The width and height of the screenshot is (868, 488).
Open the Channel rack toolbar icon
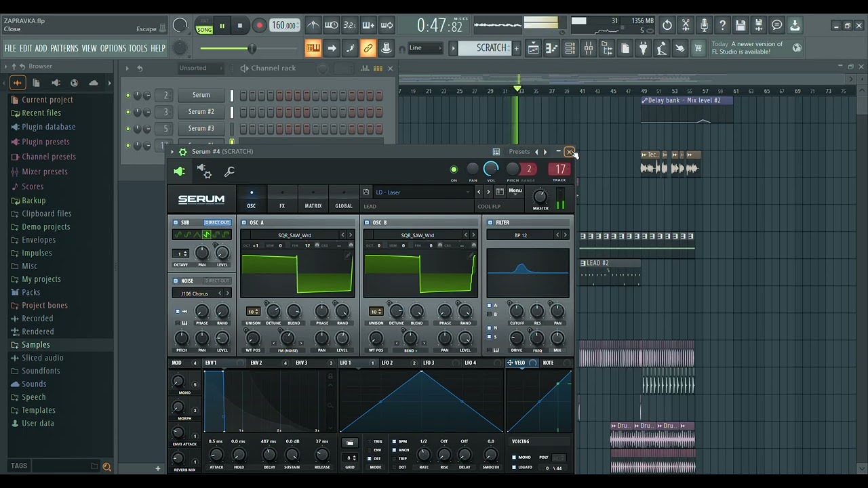pyautogui.click(x=570, y=48)
